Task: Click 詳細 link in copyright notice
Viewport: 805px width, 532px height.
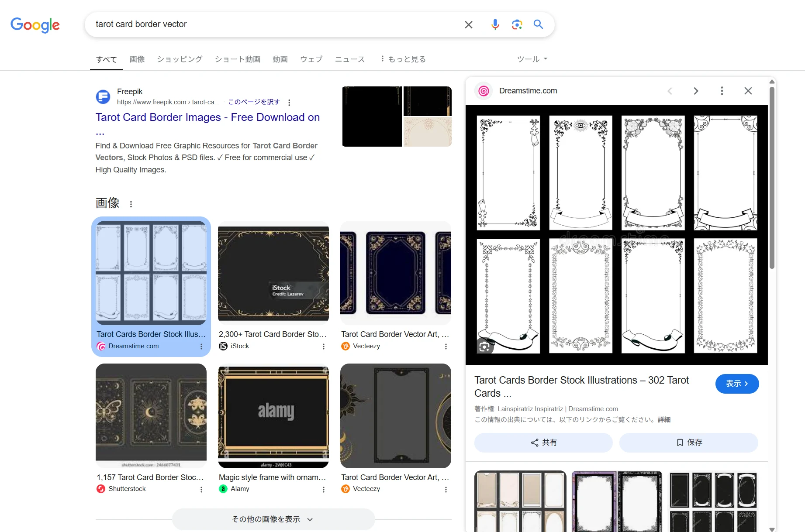Action: [x=664, y=419]
